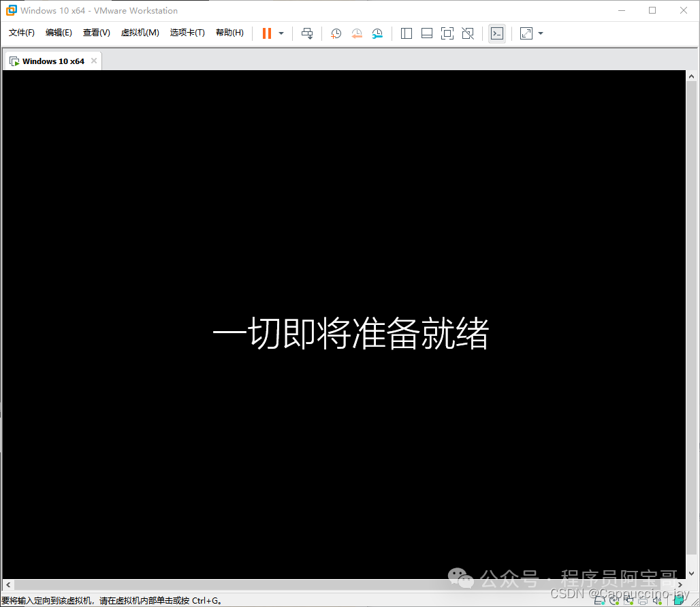Click the message log icon in status bar
The height and width of the screenshot is (607, 700).
tap(679, 600)
